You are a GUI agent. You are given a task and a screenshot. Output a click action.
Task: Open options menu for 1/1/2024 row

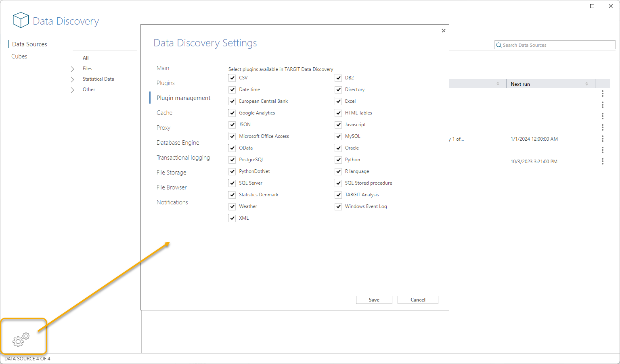point(602,139)
